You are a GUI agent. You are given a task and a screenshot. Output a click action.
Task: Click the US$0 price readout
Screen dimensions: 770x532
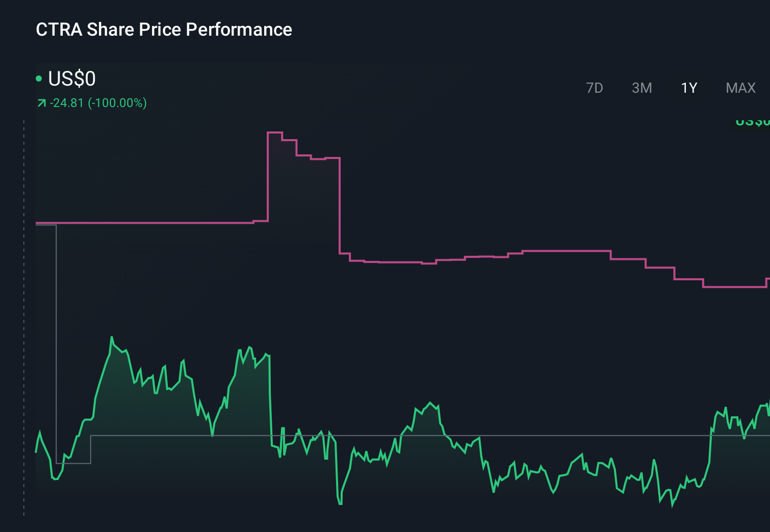pyautogui.click(x=71, y=79)
